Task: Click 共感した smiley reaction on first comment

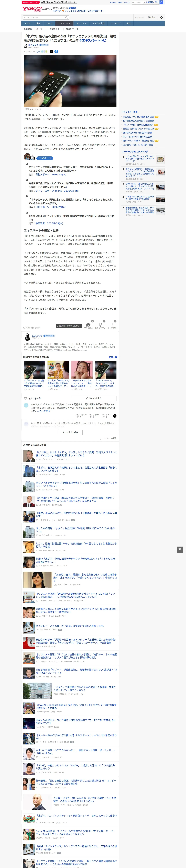Action: tap(77, 416)
